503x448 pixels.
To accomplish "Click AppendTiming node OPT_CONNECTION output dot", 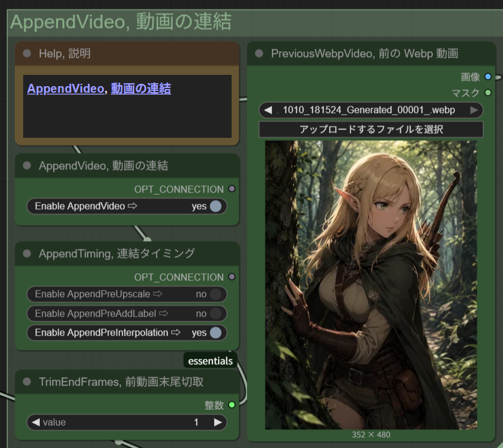I will [232, 277].
